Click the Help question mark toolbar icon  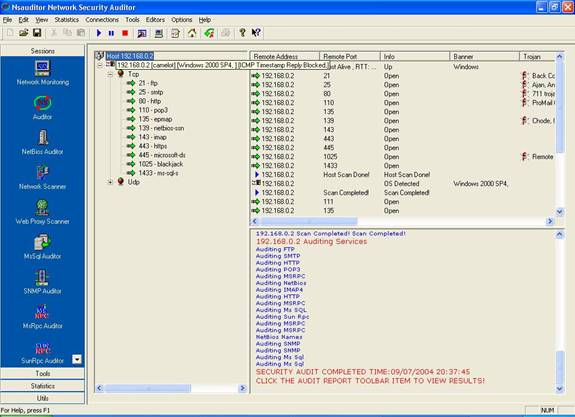242,33
